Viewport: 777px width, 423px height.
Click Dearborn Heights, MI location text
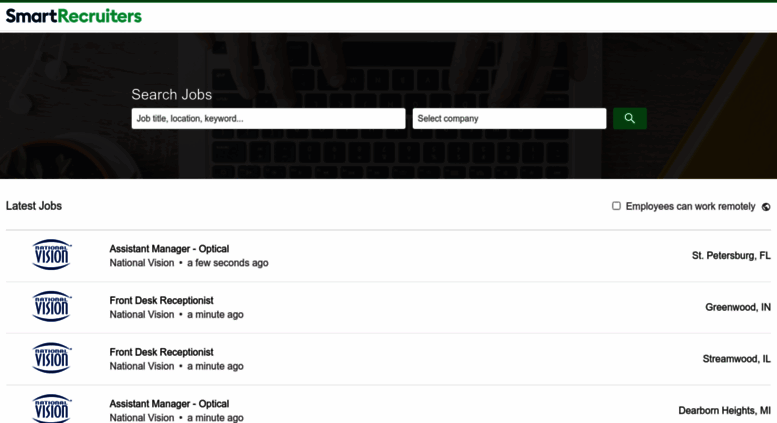pos(724,411)
